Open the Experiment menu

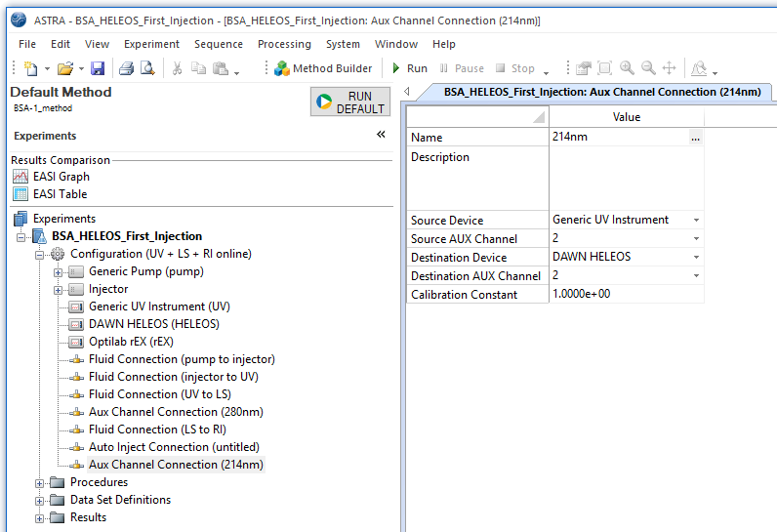pyautogui.click(x=151, y=44)
